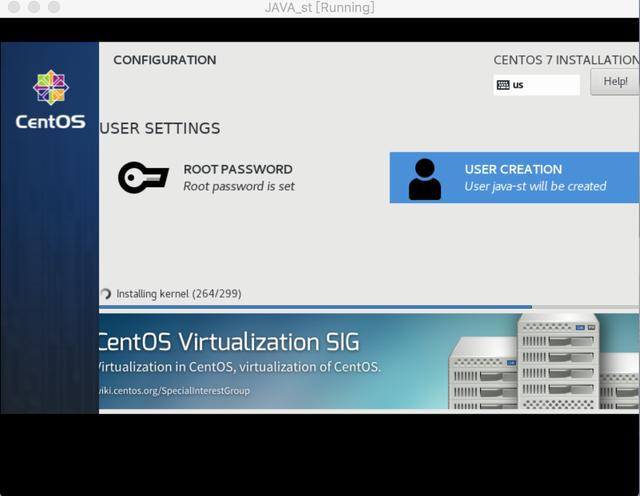The width and height of the screenshot is (640, 496).
Task: Click the CentOS logo in the sidebar
Action: point(51,99)
